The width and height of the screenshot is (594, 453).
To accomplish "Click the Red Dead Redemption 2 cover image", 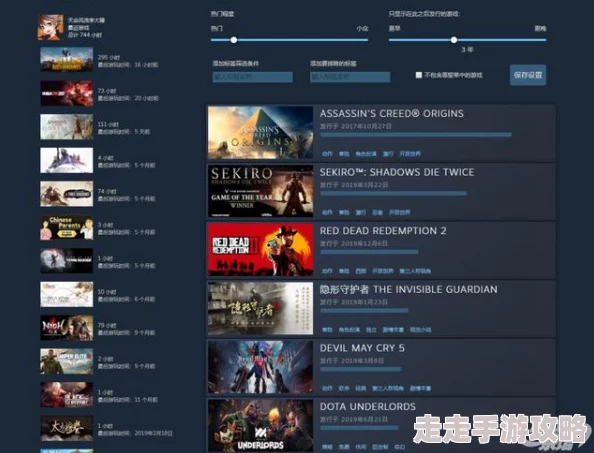I will 261,250.
